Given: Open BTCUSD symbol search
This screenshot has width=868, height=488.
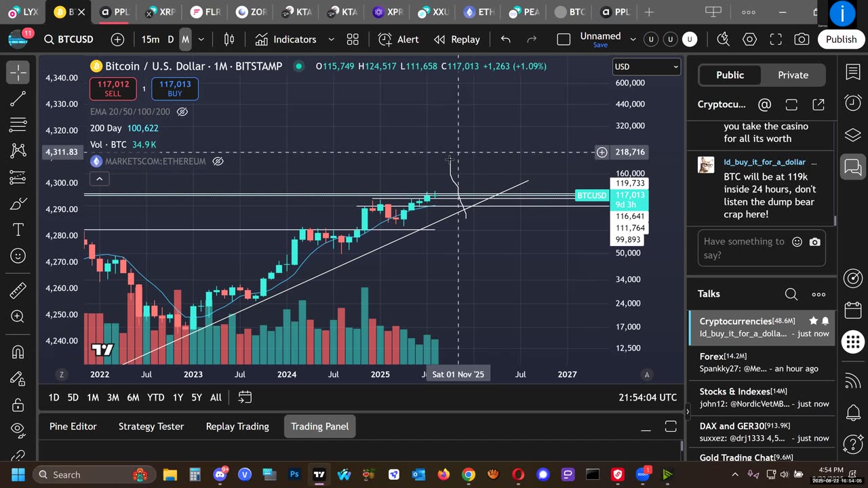Looking at the screenshot, I should [69, 39].
